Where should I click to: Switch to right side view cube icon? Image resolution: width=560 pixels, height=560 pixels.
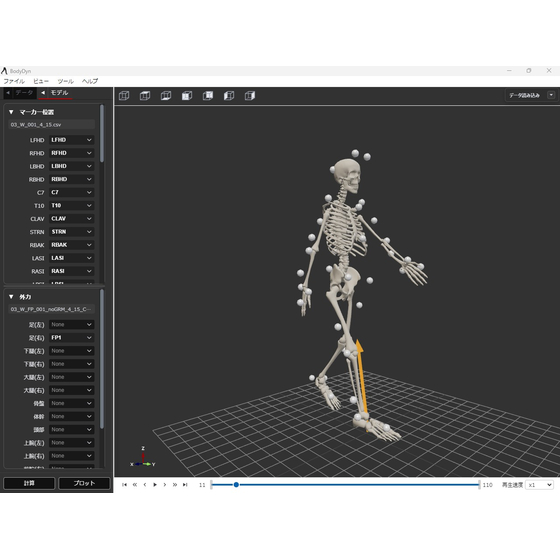tap(250, 96)
